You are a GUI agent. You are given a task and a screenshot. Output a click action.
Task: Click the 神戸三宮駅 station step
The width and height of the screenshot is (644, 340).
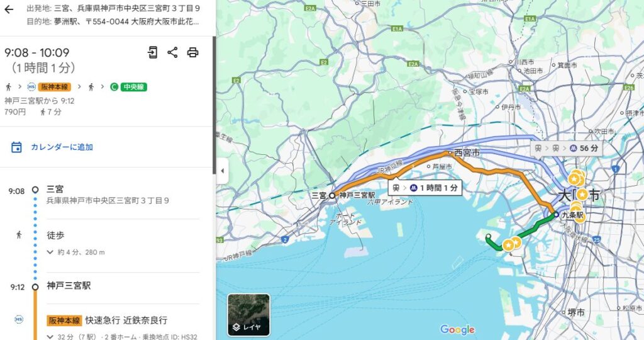tap(69, 286)
